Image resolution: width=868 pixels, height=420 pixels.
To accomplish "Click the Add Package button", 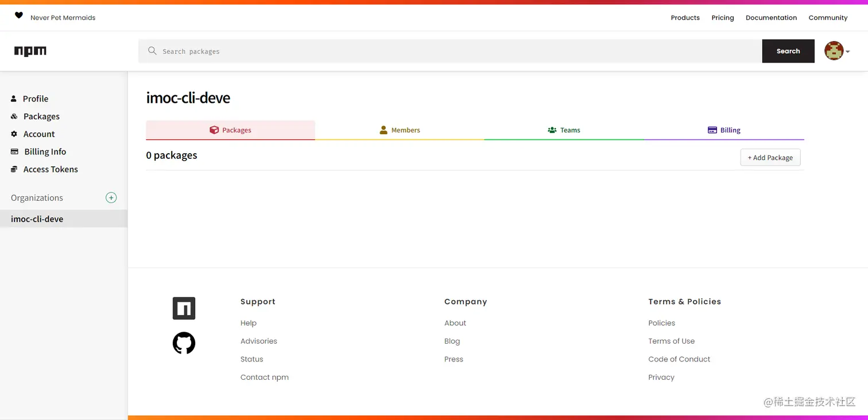I will click(x=770, y=158).
